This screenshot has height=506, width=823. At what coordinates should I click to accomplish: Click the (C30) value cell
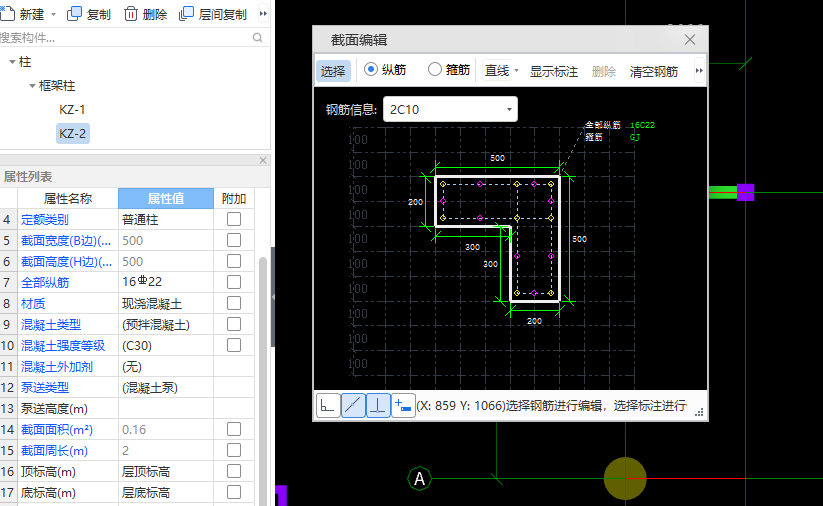pyautogui.click(x=166, y=345)
